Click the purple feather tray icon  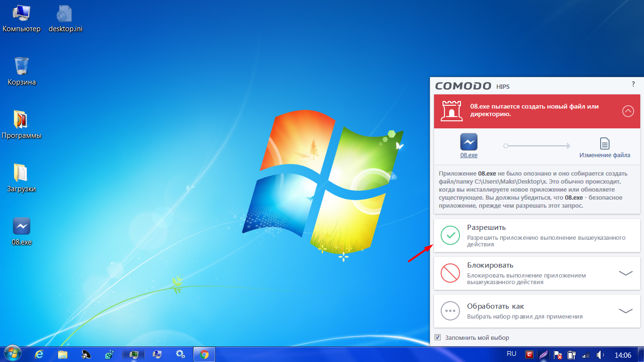coord(544,354)
